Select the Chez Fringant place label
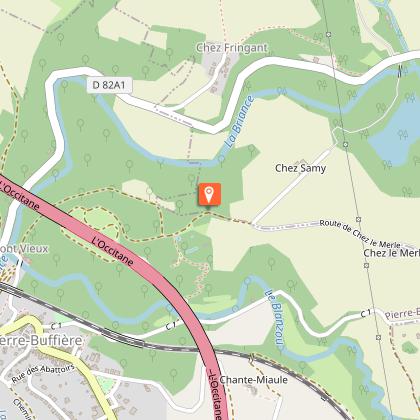Screen dimensions: 420x420 pyautogui.click(x=232, y=48)
